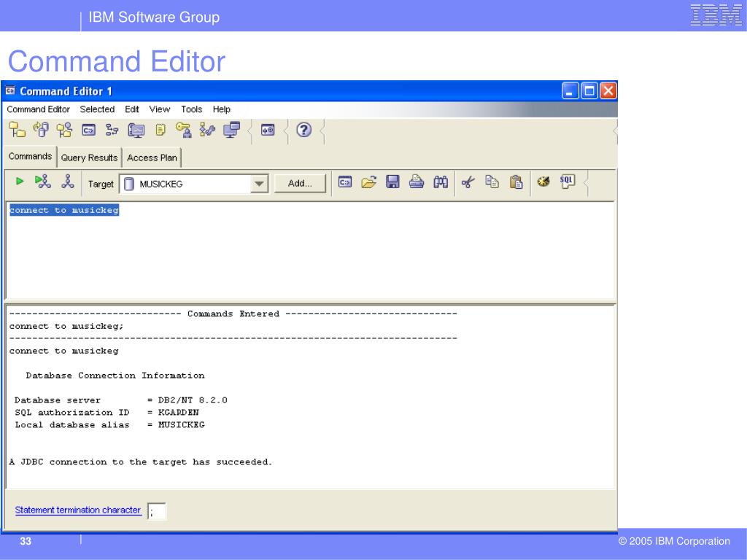Click Execute and Access Plan icon
Image resolution: width=747 pixels, height=560 pixels.
click(x=43, y=182)
